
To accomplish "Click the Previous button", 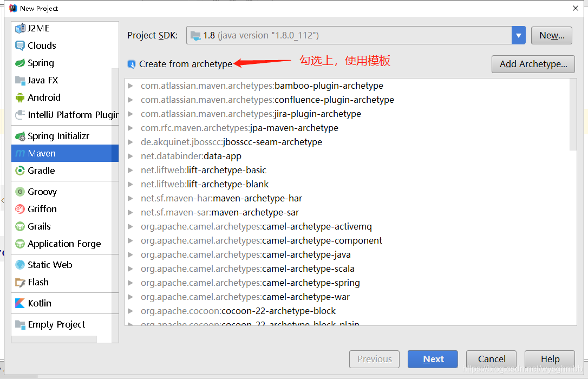I will pos(374,359).
